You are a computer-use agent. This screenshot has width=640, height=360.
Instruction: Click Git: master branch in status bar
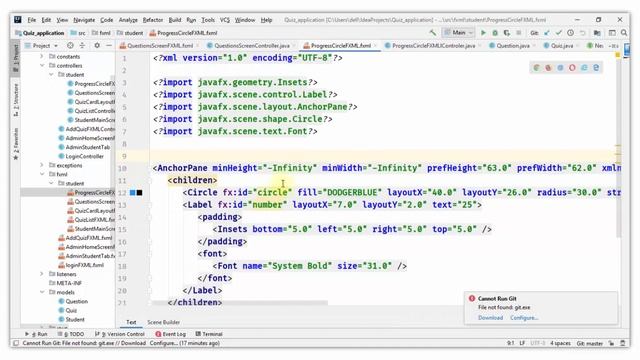tap(589, 343)
